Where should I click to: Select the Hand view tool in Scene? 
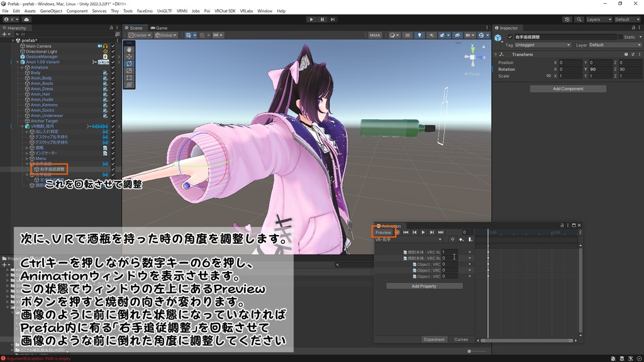point(129,50)
